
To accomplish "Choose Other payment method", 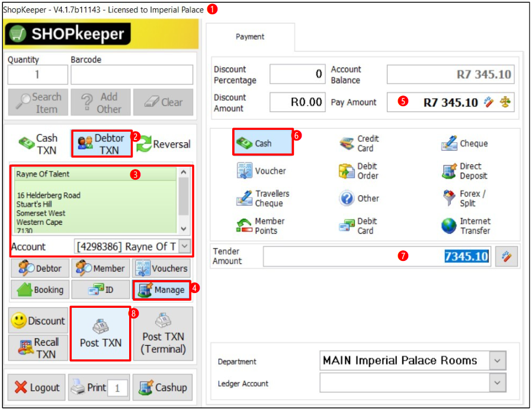I will [359, 198].
